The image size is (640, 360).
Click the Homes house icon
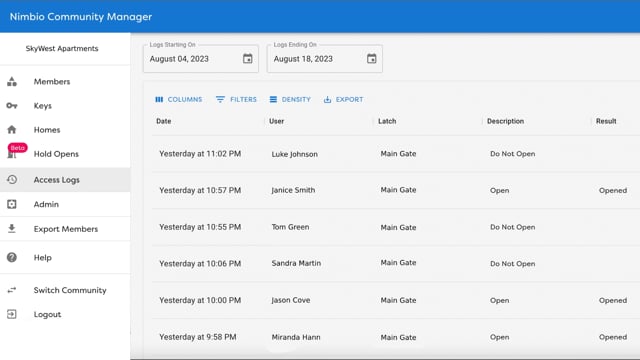point(12,130)
